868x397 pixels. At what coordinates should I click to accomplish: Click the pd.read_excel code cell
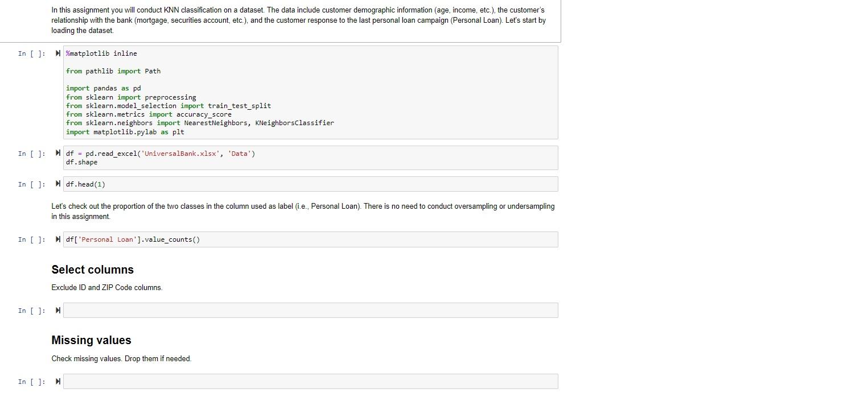point(311,158)
